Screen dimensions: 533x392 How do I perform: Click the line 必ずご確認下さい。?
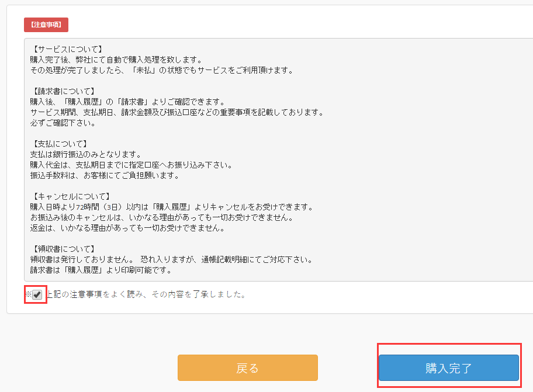pos(63,123)
